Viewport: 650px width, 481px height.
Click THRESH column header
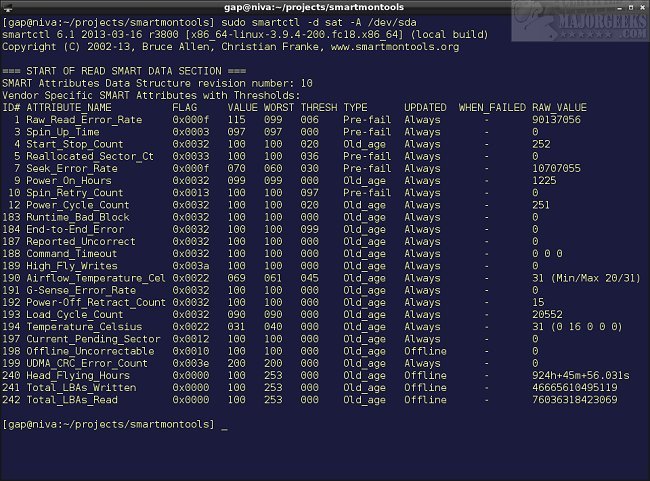(319, 108)
